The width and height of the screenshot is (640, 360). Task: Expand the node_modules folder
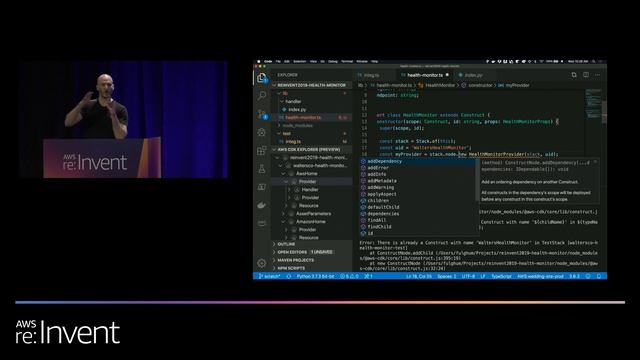312,125
